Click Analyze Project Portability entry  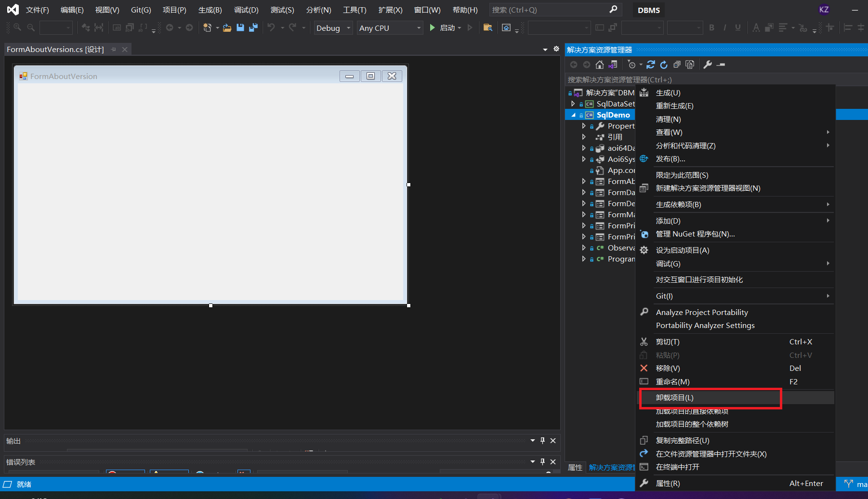tap(736, 312)
